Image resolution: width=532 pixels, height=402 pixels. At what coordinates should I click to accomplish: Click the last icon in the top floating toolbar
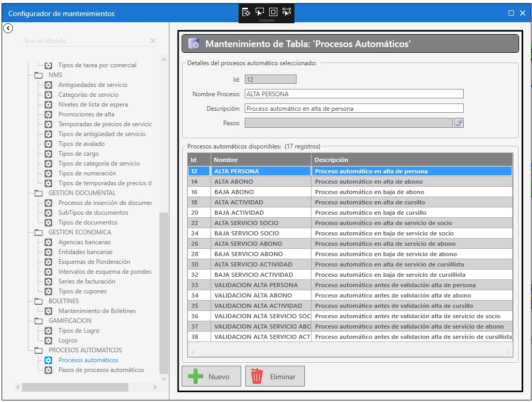tap(287, 12)
